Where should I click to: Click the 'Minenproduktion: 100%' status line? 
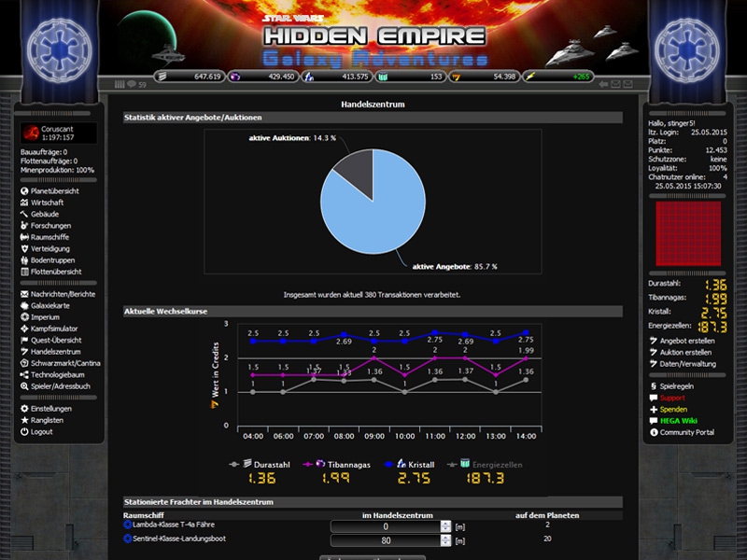[57, 170]
